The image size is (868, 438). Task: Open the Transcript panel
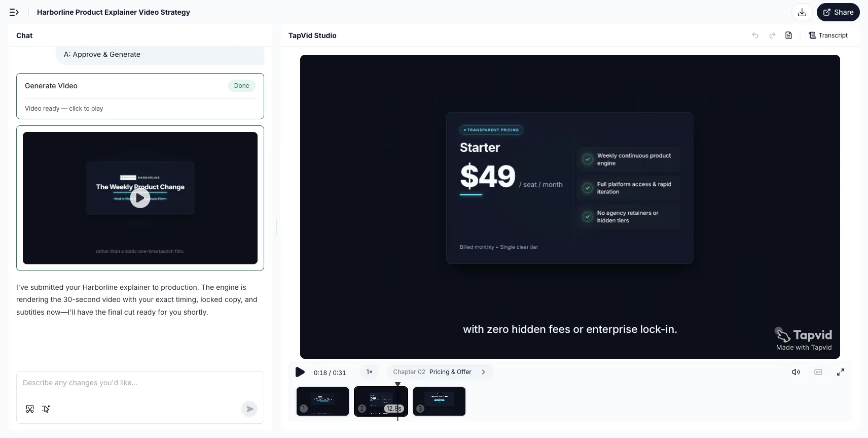pos(828,36)
